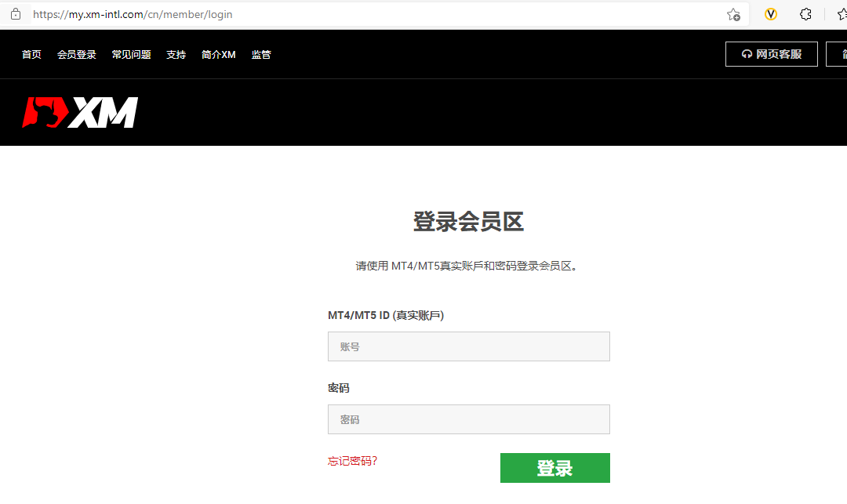Click the site security lock icon
This screenshot has width=847, height=504.
pos(16,14)
